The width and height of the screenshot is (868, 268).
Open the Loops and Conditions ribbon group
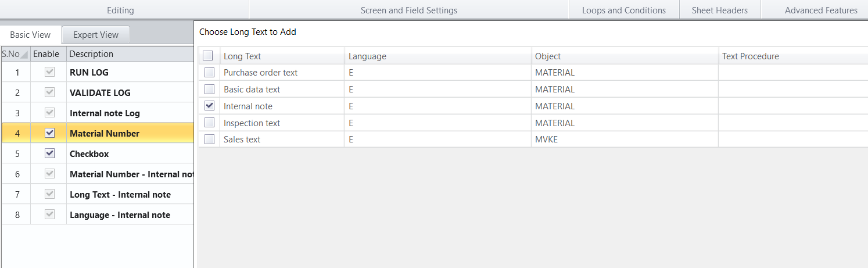[624, 10]
